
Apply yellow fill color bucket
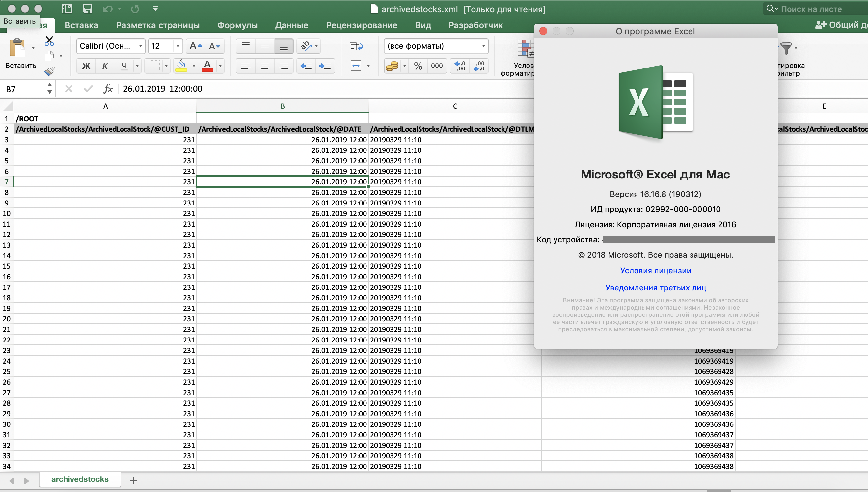point(181,66)
